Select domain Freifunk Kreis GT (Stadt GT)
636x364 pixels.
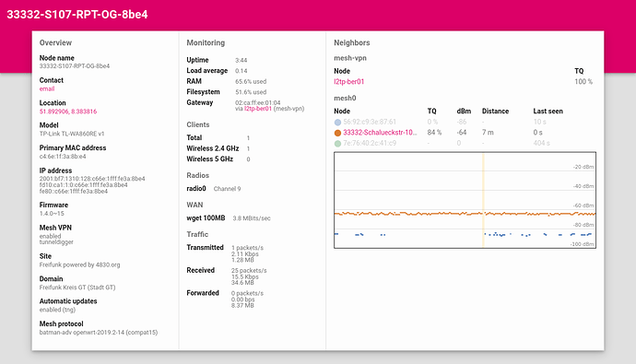77,288
